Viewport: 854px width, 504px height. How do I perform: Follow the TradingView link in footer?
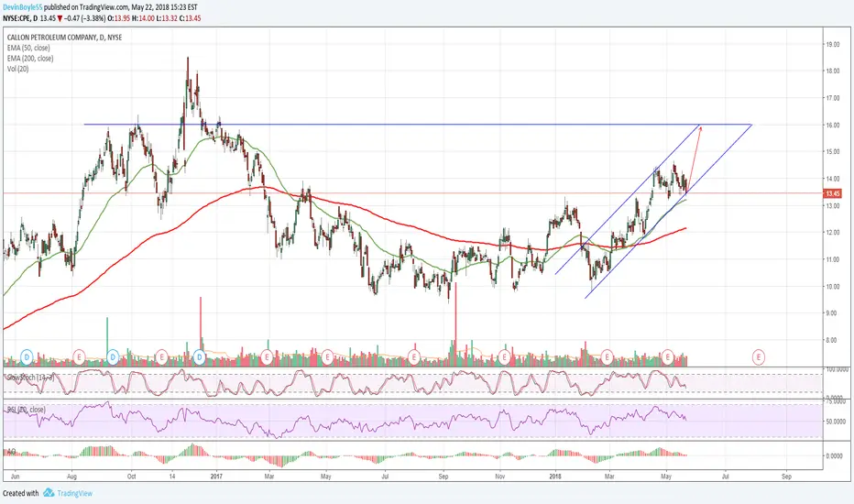pos(74,493)
